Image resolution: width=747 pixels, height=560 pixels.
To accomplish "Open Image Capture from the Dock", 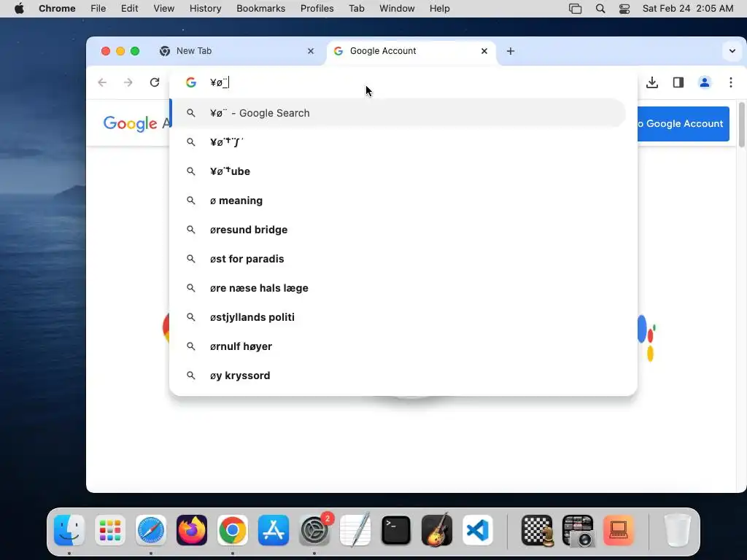I will (578, 530).
